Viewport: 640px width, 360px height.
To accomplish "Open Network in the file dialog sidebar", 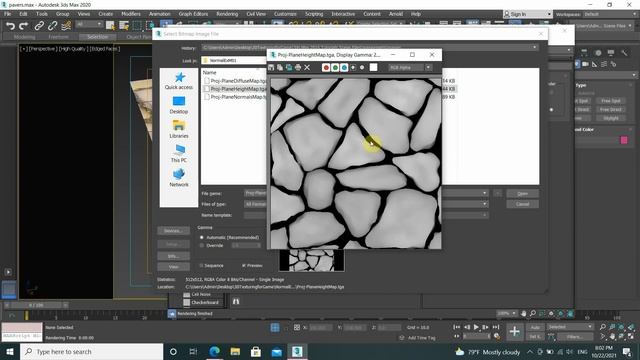I will tap(179, 178).
